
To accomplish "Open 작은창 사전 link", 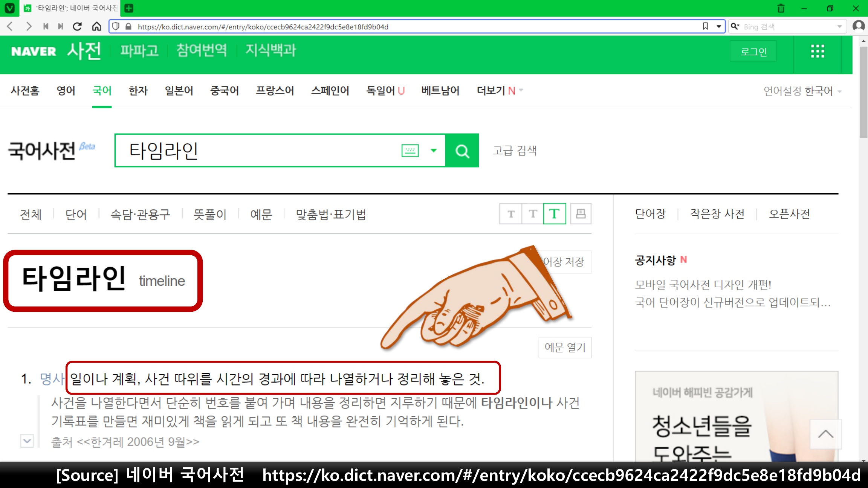I will pos(717,214).
